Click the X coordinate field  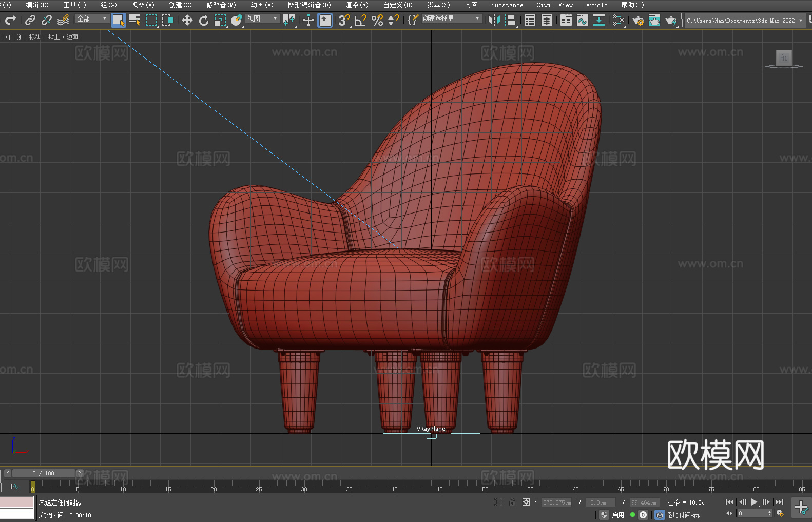click(557, 502)
